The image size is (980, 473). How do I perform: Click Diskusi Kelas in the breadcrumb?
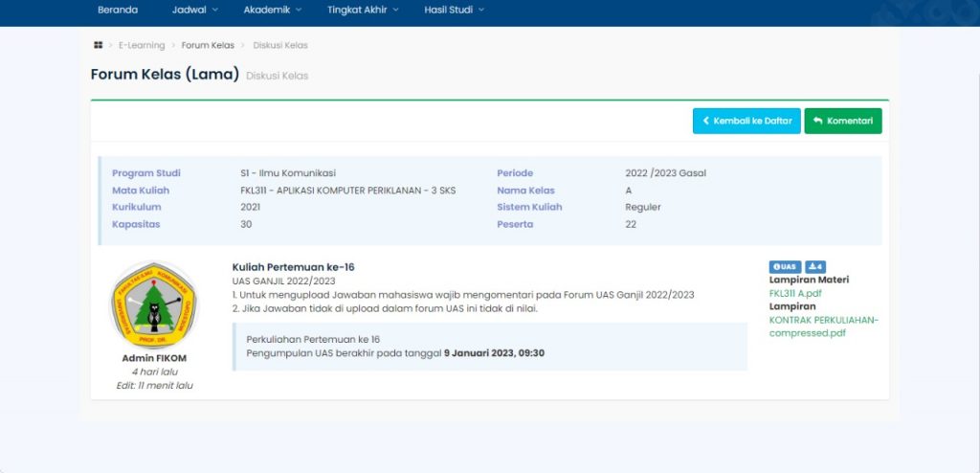click(x=280, y=45)
